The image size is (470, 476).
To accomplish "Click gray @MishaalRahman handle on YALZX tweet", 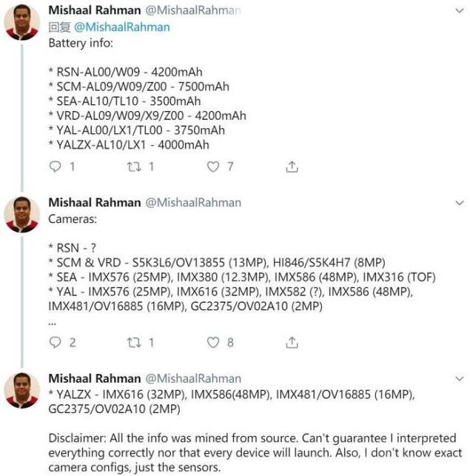I will click(x=193, y=378).
